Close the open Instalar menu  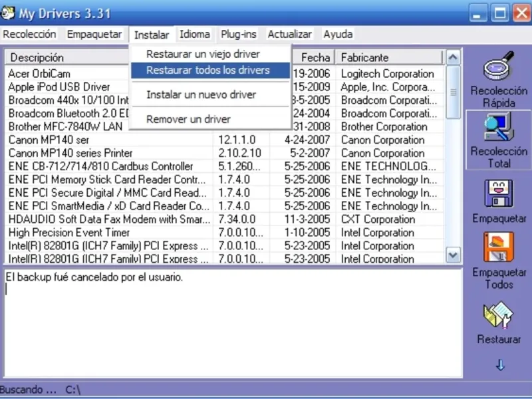click(152, 35)
